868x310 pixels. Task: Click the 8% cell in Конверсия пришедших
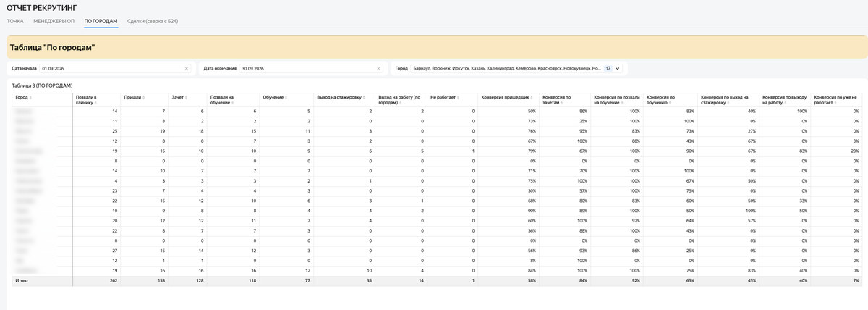click(533, 260)
